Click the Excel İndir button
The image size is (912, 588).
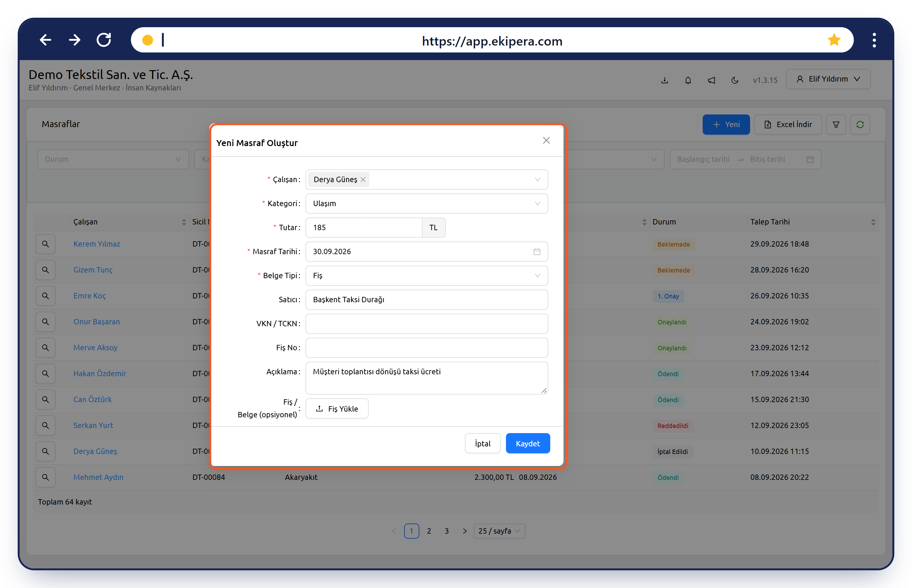(788, 125)
